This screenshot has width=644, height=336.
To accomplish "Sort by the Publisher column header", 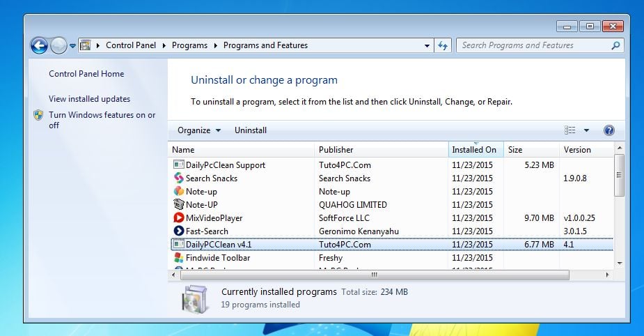I will click(381, 150).
